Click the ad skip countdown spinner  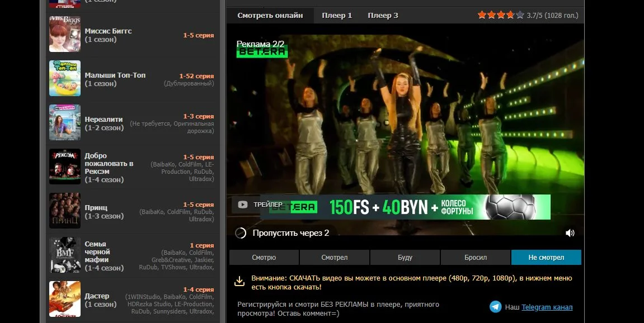pos(241,233)
